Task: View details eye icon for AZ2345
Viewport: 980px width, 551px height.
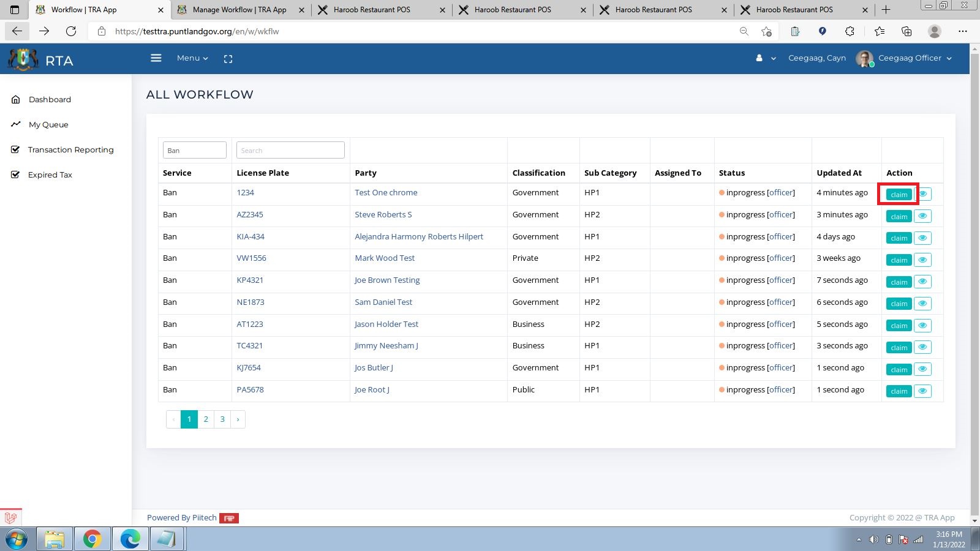Action: pyautogui.click(x=922, y=216)
